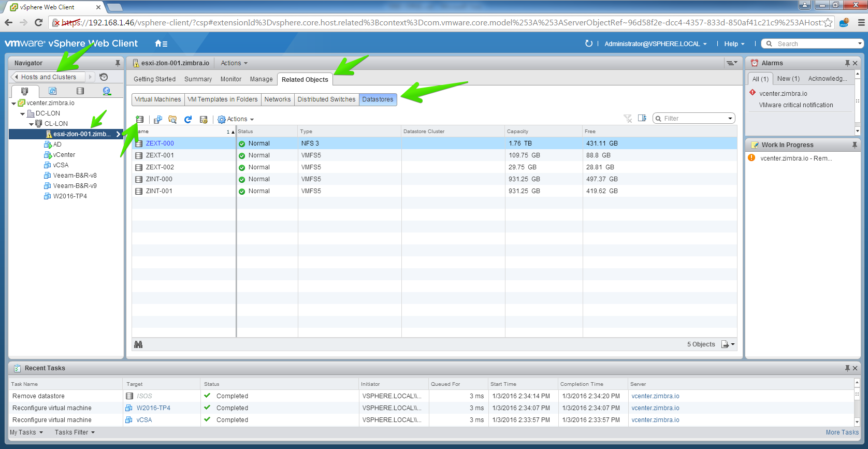Collapse the vcenter.zimbra.io tree node
Image resolution: width=868 pixels, height=449 pixels.
pos(13,104)
